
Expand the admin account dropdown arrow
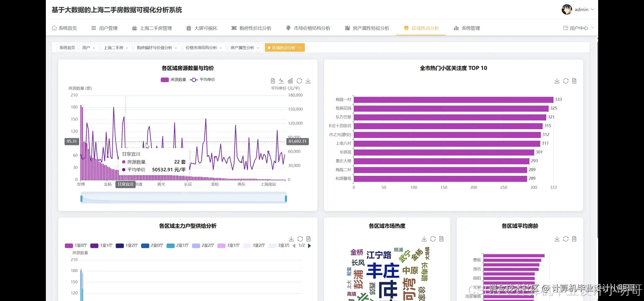click(x=592, y=9)
